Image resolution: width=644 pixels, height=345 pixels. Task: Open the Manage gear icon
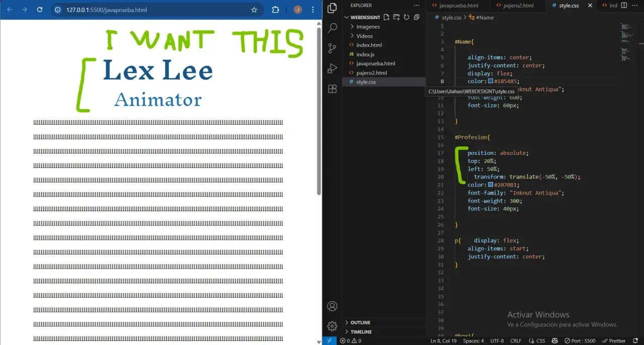[332, 326]
